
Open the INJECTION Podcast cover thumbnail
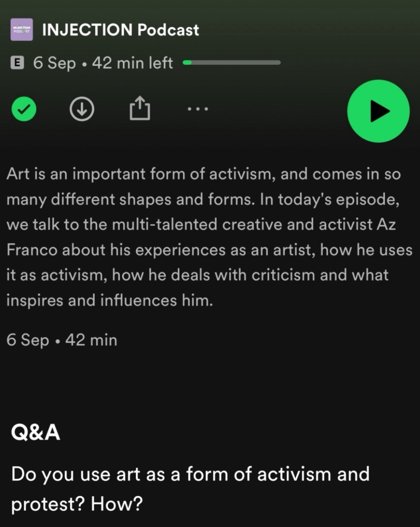pyautogui.click(x=22, y=30)
